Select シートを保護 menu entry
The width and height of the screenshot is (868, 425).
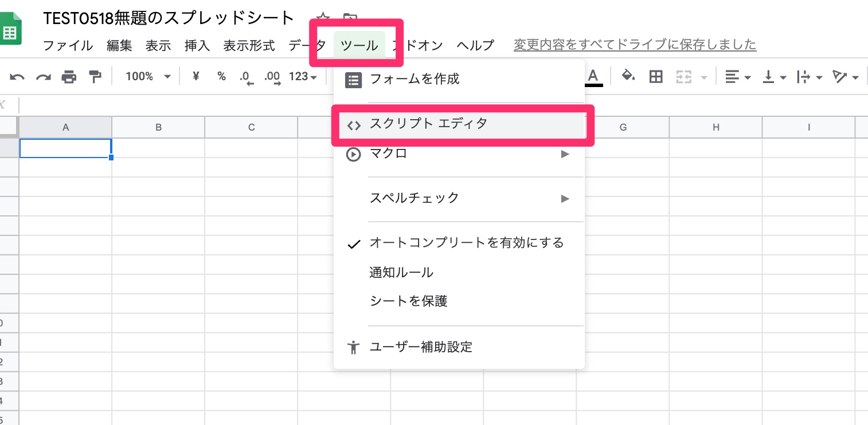tap(408, 301)
